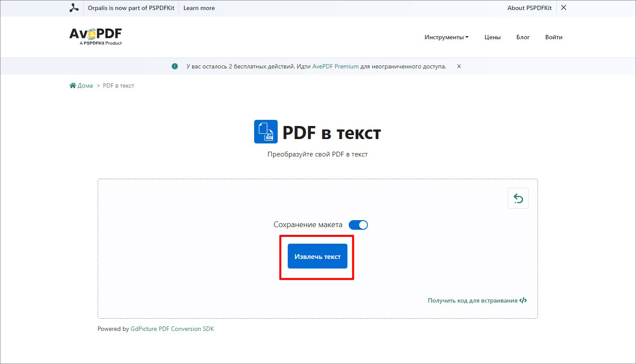Click the PDF в текст breadcrumb text

(119, 85)
